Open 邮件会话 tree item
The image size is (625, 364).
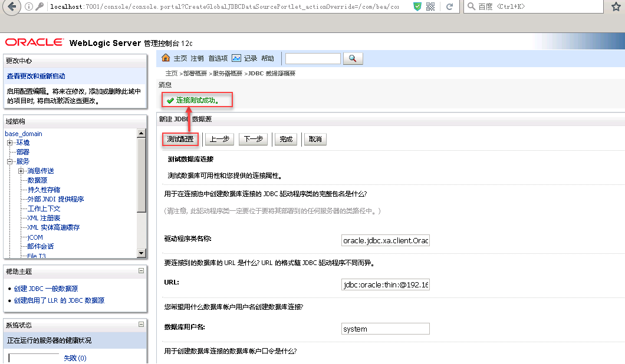coord(40,247)
